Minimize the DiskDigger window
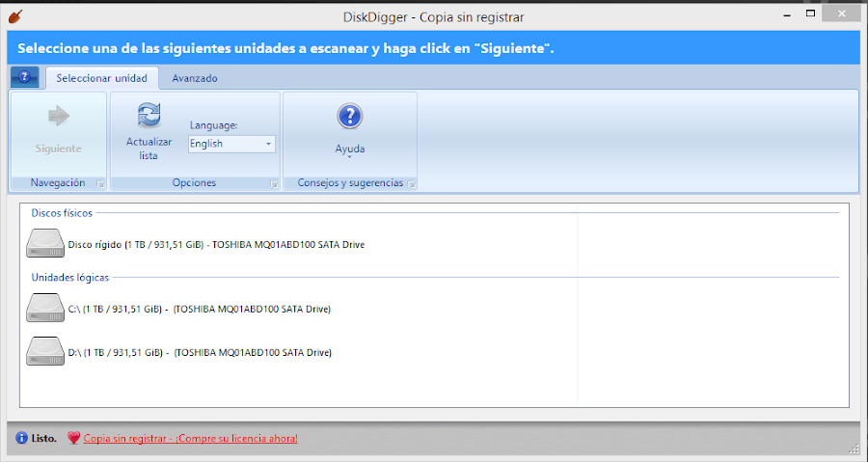Viewport: 868px width, 462px height. pyautogui.click(x=787, y=14)
